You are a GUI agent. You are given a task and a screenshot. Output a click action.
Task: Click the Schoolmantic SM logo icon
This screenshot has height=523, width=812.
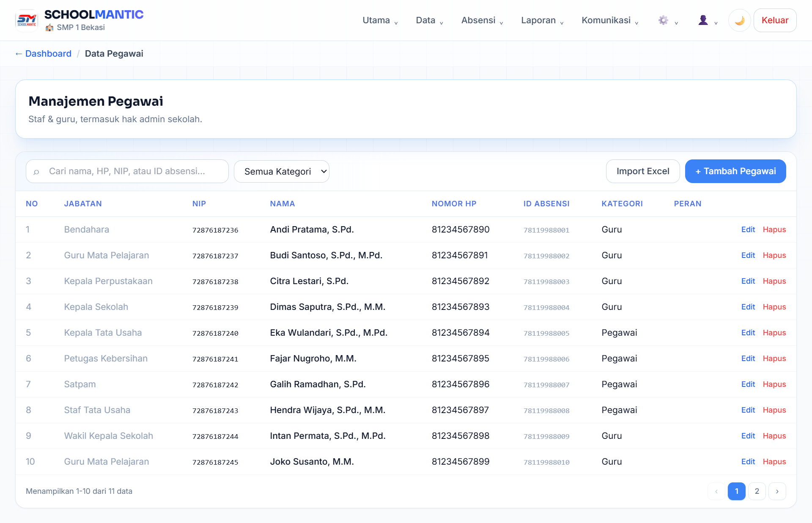tap(27, 20)
